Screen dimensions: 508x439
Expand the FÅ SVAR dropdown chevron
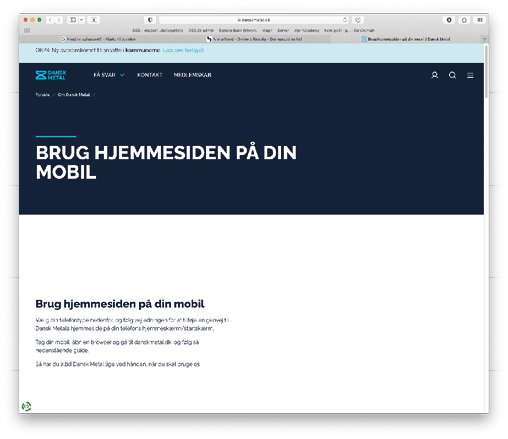(x=122, y=75)
